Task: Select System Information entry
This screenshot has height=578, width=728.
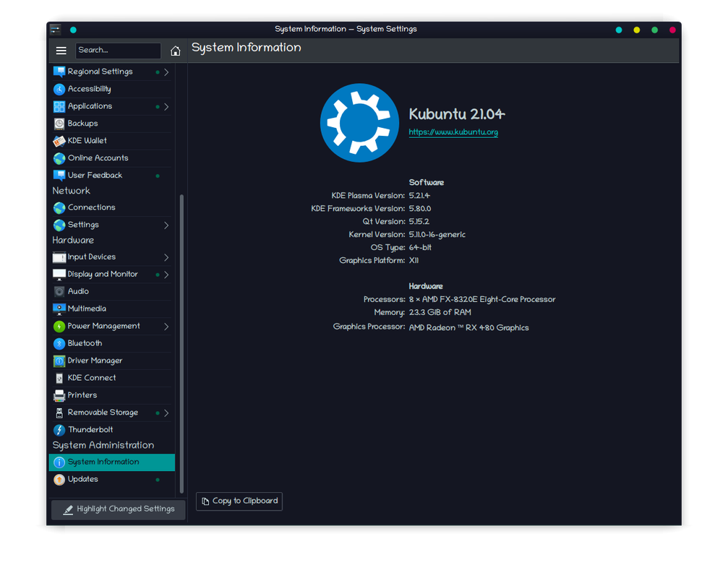Action: (112, 462)
